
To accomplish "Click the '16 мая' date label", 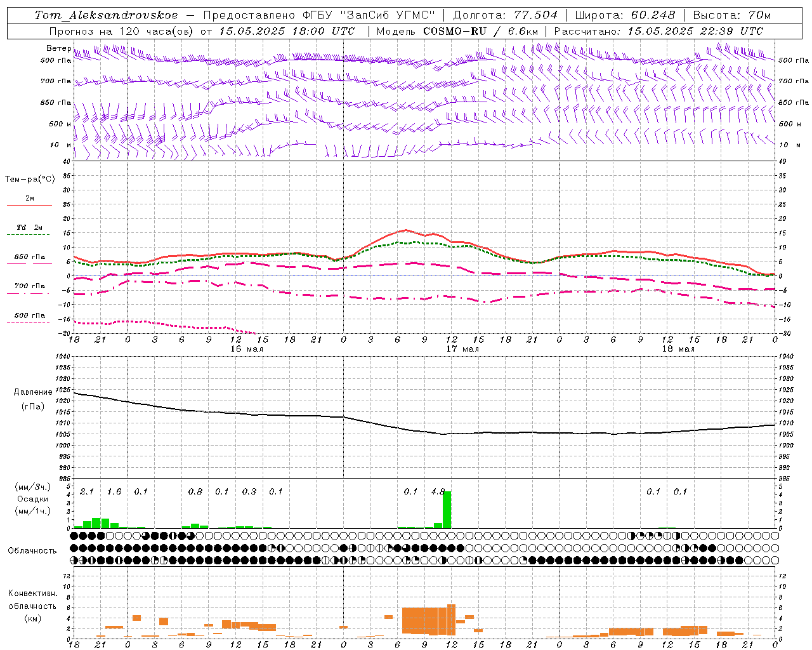I will tap(247, 348).
